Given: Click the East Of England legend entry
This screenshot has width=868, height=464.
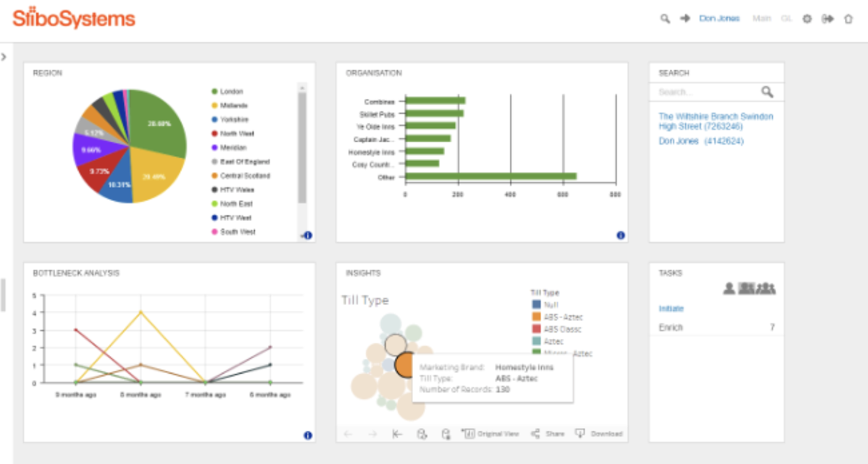Looking at the screenshot, I should 240,162.
